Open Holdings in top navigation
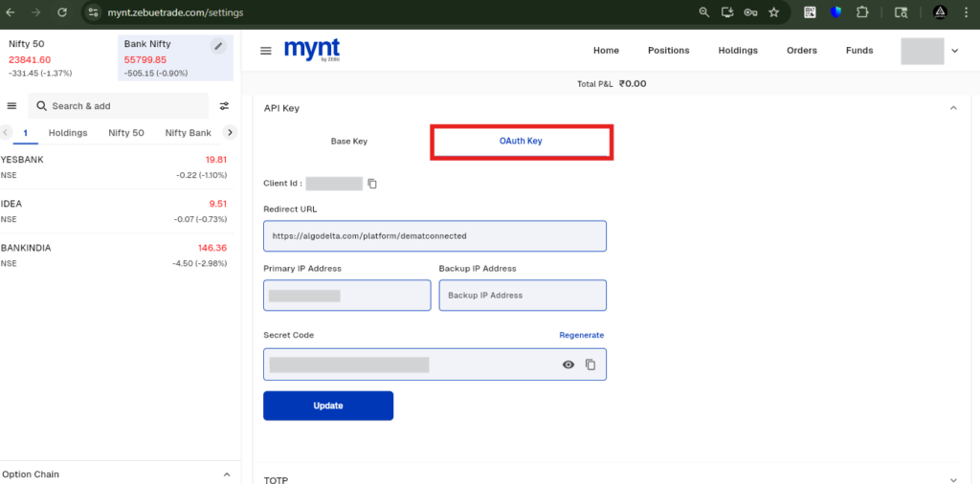 click(738, 51)
